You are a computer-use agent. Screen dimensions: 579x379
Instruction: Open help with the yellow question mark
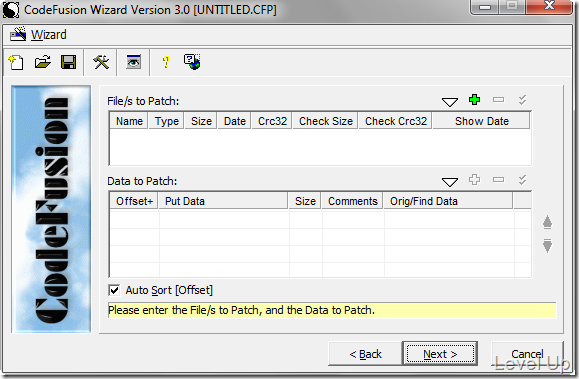click(x=166, y=62)
